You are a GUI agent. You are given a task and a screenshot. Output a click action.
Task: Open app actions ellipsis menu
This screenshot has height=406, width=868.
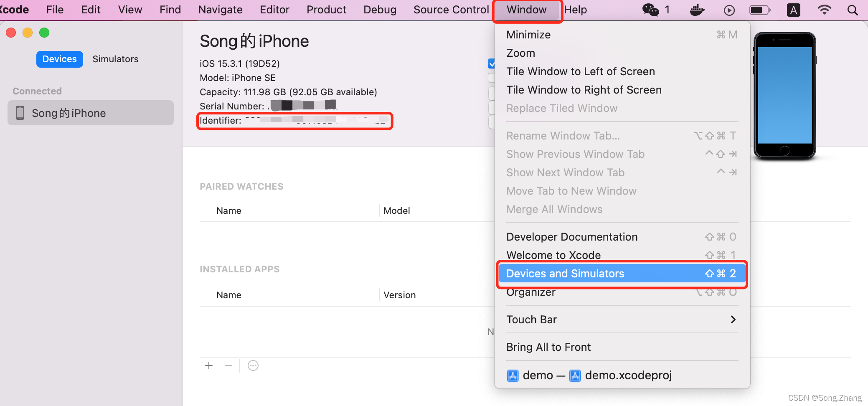pos(253,366)
